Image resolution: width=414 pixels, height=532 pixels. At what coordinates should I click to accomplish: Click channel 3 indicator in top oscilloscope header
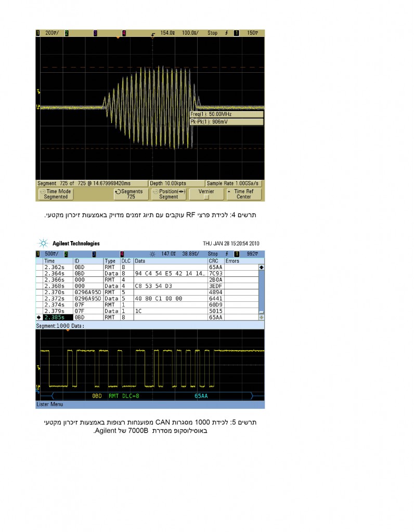(x=95, y=33)
